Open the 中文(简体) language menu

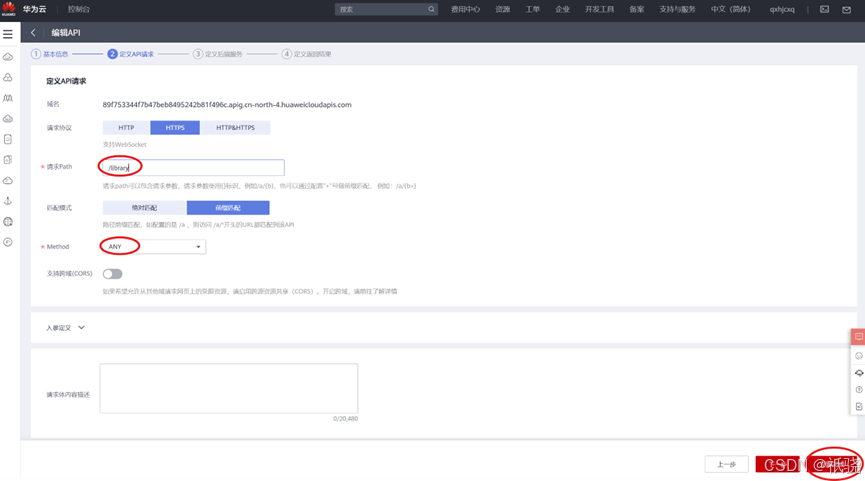point(730,9)
